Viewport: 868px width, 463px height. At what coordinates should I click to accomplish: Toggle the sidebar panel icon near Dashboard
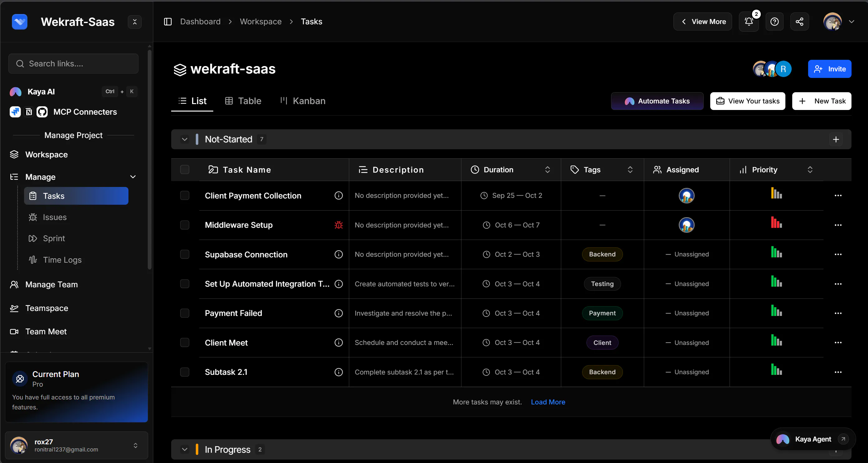(167, 22)
